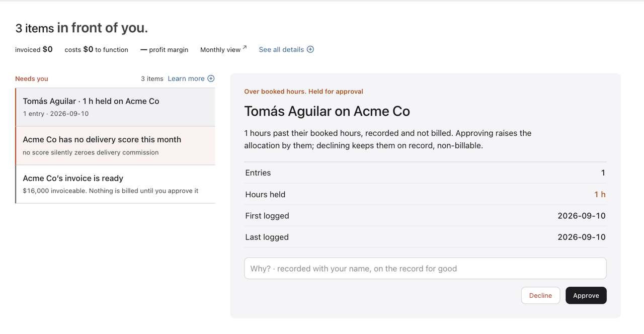
Task: Click costs $0 to function text
Action: (x=96, y=49)
